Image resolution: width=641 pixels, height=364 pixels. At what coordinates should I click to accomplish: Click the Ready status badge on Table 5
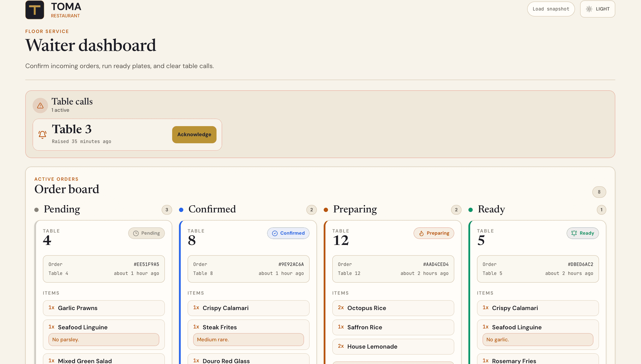[x=583, y=233]
